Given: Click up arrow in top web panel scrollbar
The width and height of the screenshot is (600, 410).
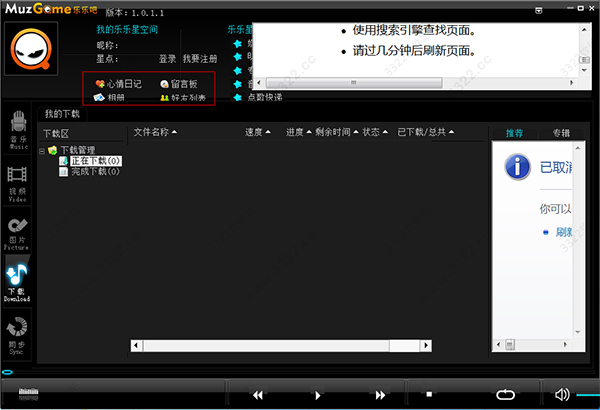Looking at the screenshot, I should [584, 30].
